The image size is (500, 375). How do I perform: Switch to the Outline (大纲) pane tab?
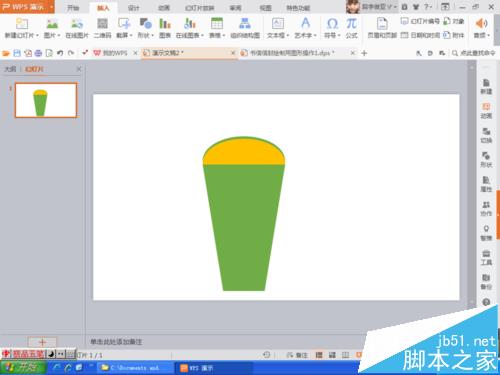(x=10, y=69)
